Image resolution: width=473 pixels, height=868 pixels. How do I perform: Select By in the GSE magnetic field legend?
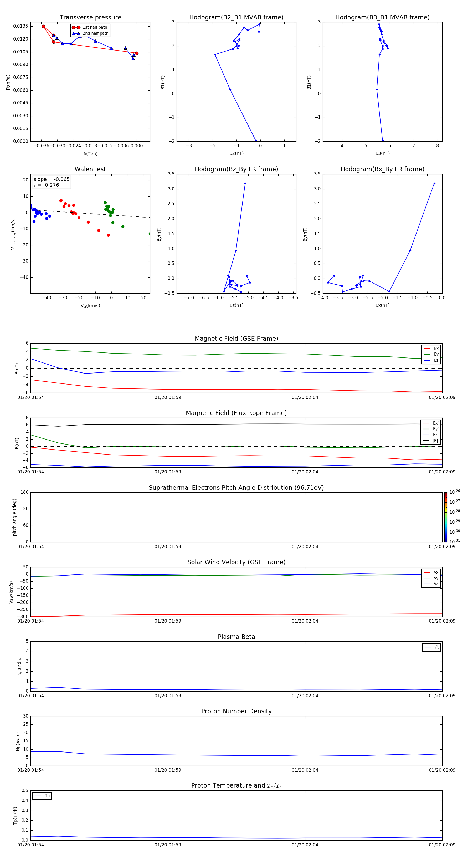coord(431,354)
